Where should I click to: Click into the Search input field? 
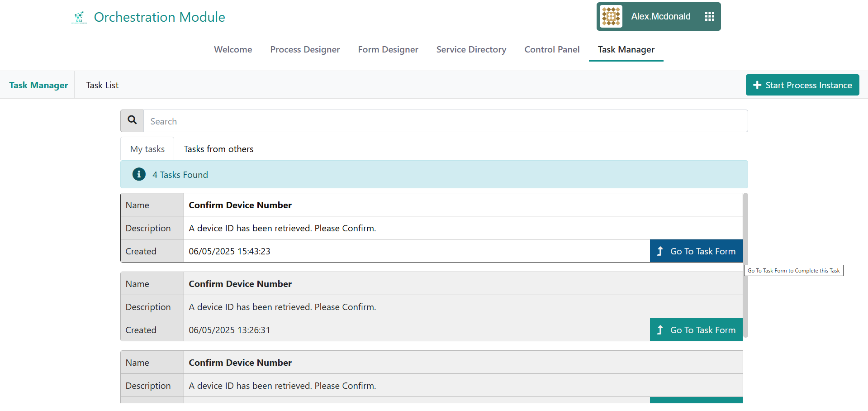445,121
